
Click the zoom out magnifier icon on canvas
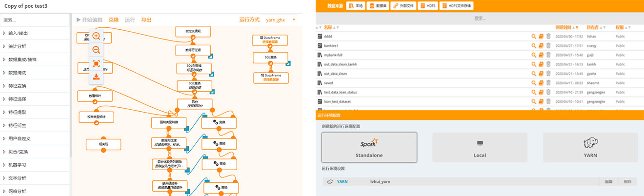[96, 50]
